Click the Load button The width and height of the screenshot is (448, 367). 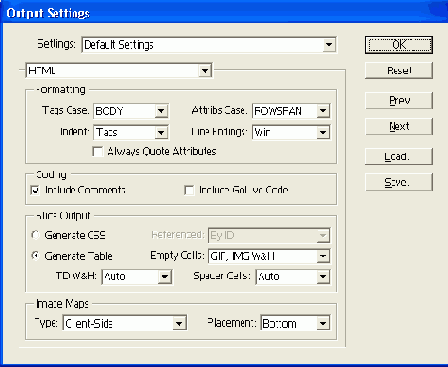[399, 156]
